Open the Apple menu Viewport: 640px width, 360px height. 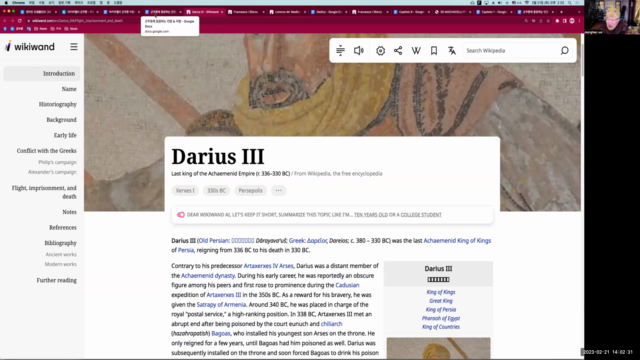[x=6, y=2]
